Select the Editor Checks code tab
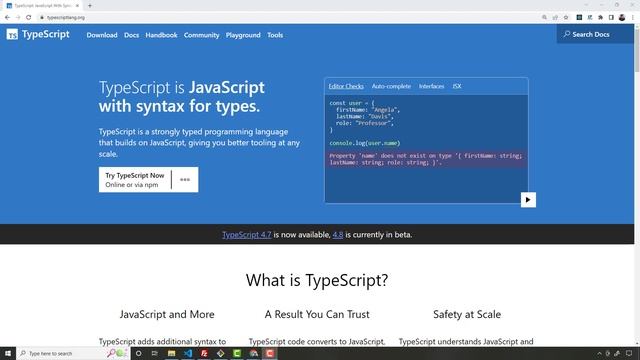This screenshot has height=360, width=640. pos(346,86)
